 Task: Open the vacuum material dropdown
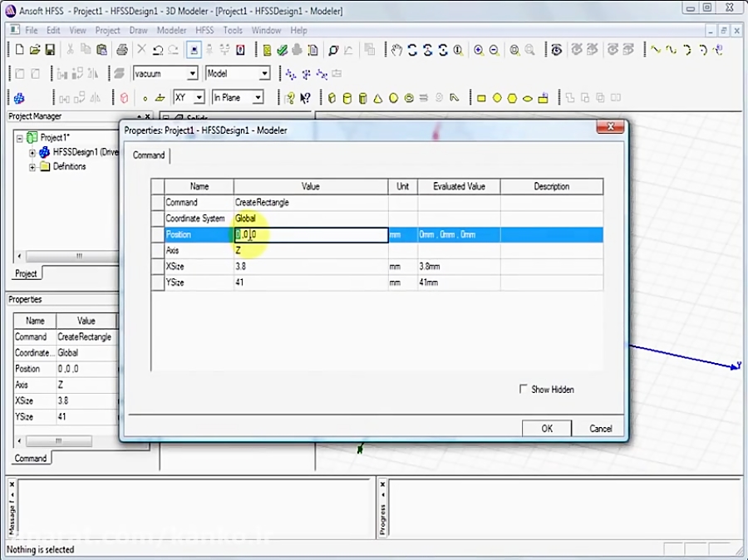(192, 73)
